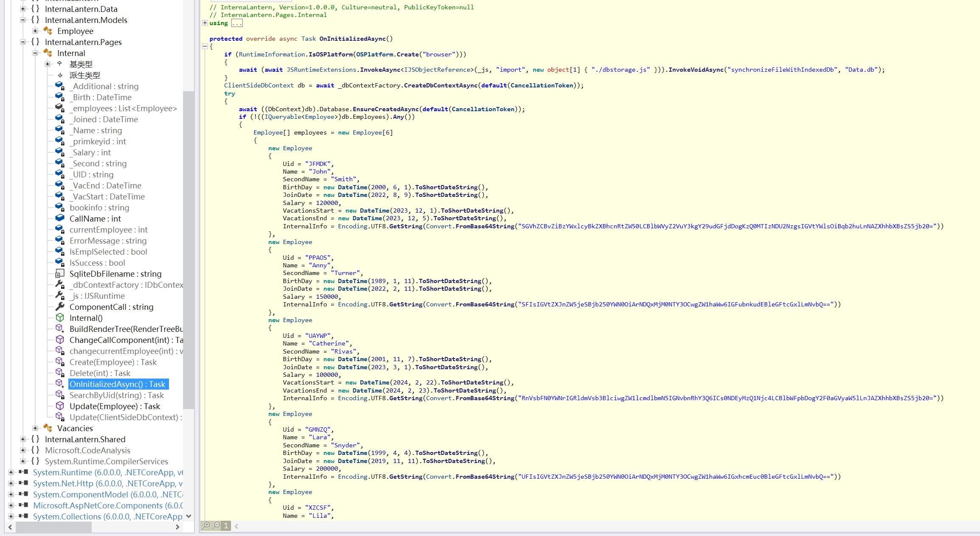This screenshot has width=980, height=536.
Task: Select the _Birth : DateTime field
Action: [101, 97]
